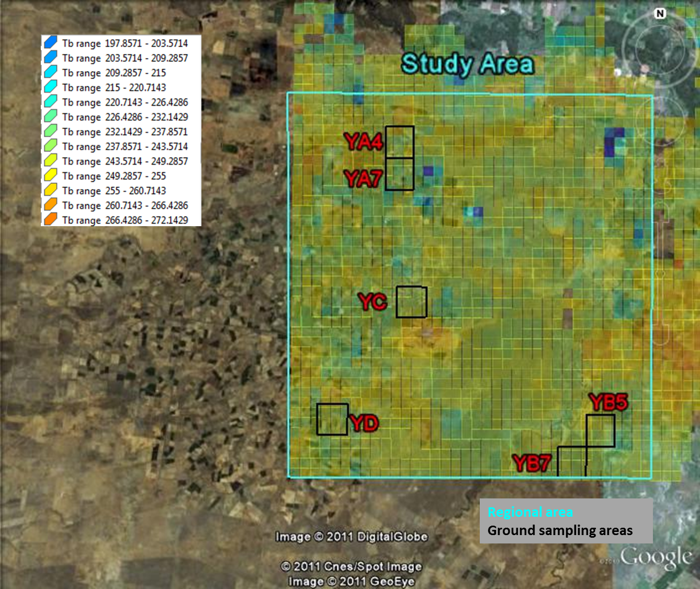Select the YC ground sampling square
Image resolution: width=700 pixels, height=589 pixels.
[x=411, y=302]
